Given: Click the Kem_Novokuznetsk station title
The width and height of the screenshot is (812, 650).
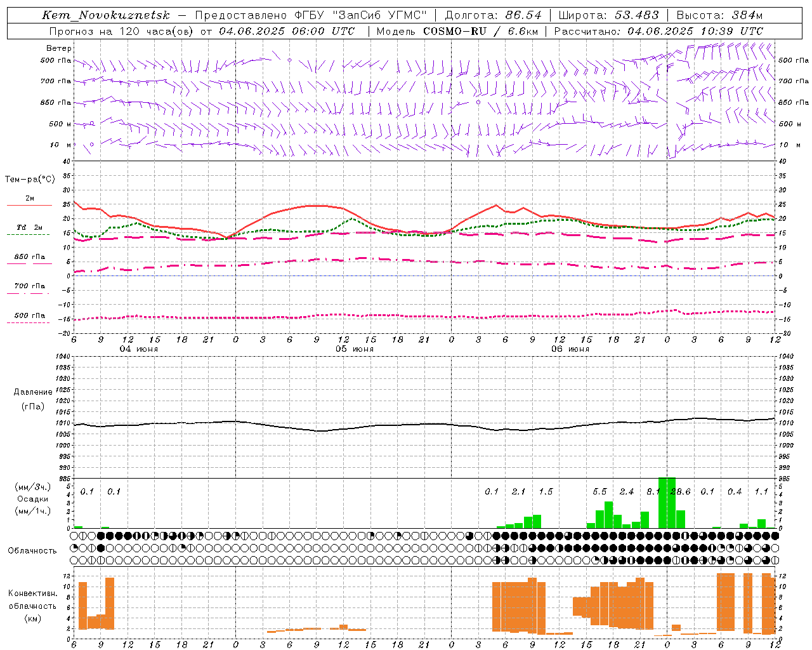Looking at the screenshot, I should [x=106, y=15].
